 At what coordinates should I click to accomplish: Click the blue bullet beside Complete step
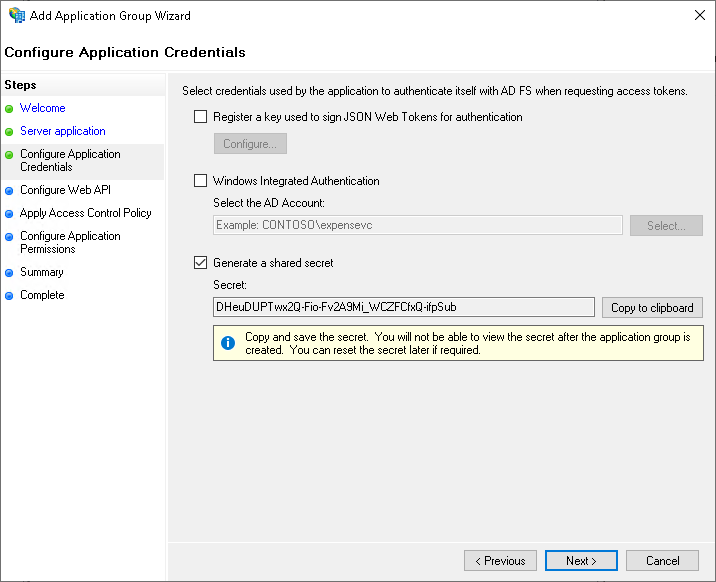10,295
